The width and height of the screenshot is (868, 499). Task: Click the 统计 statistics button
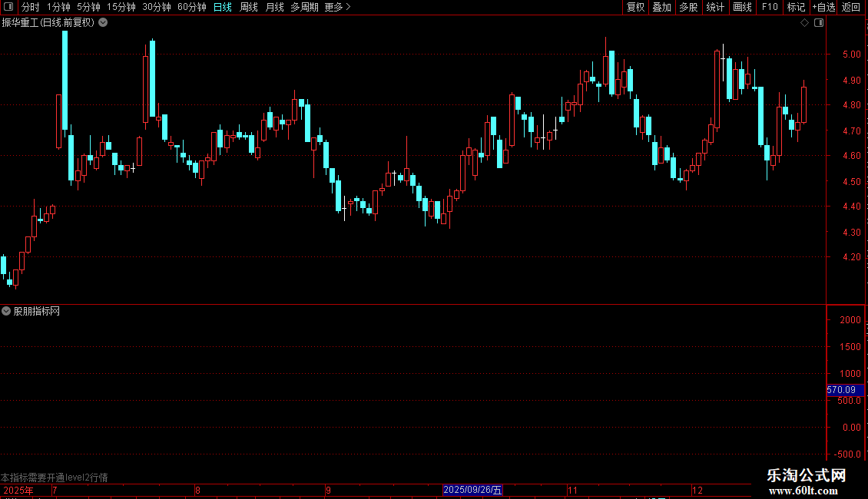pyautogui.click(x=715, y=7)
